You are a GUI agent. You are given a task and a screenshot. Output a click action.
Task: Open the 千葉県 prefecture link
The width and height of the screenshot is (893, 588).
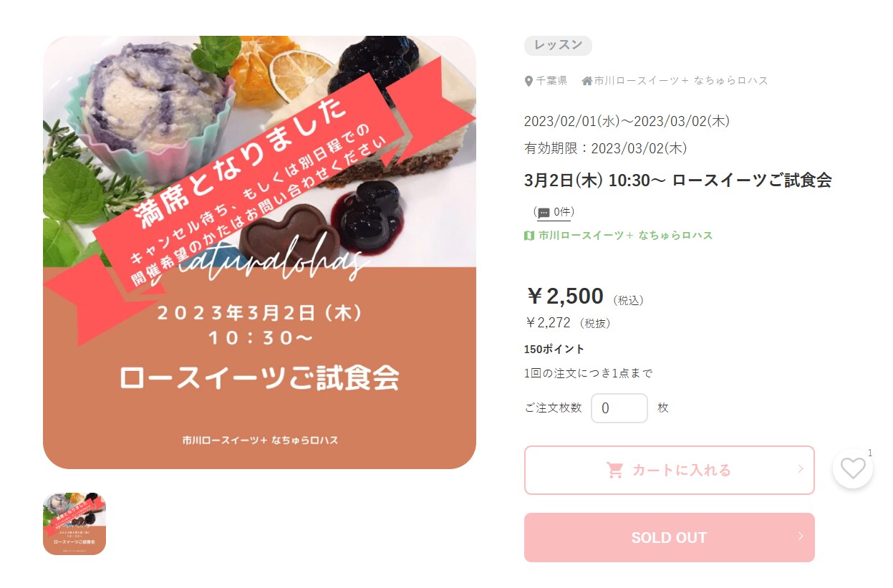(551, 81)
